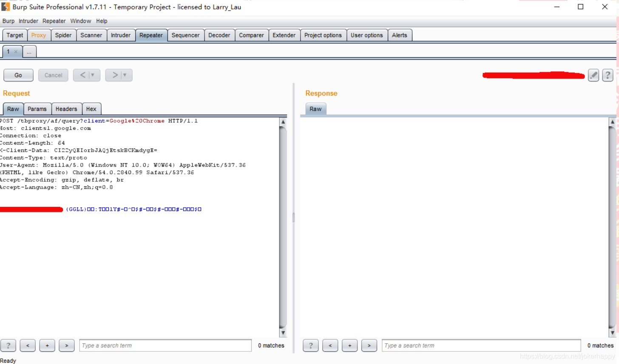The image size is (619, 364).
Task: Click the response search term field
Action: click(481, 346)
